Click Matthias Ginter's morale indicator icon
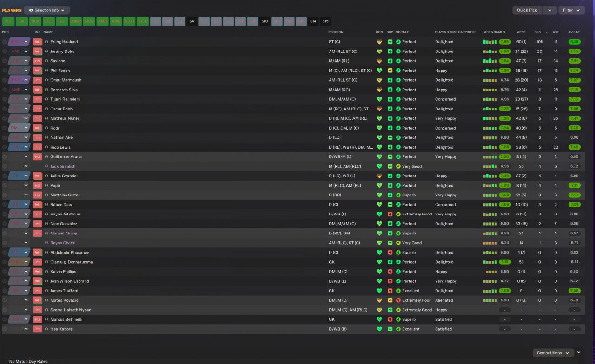The width and height of the screenshot is (595, 364). [x=398, y=195]
